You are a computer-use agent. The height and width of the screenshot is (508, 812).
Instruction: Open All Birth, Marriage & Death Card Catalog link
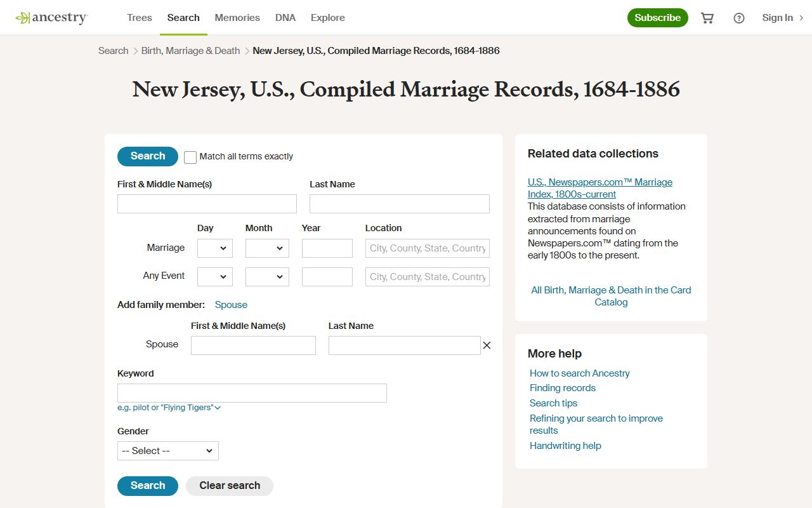pyautogui.click(x=611, y=296)
